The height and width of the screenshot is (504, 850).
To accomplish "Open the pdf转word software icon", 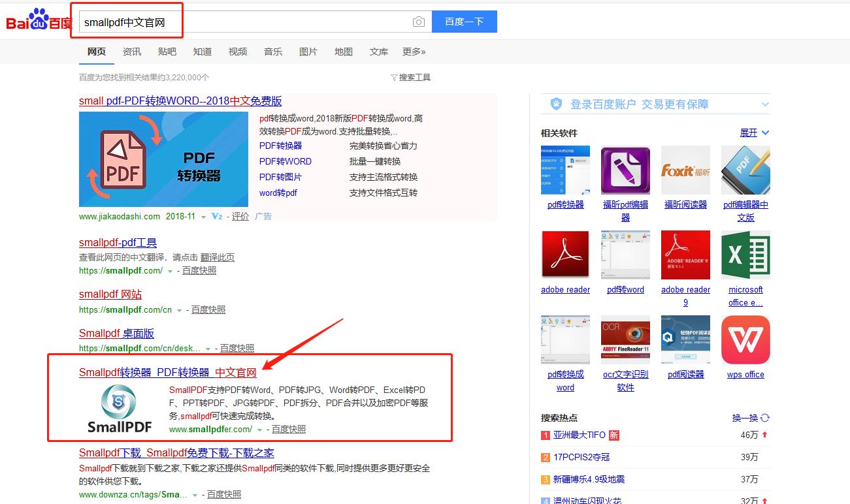I will 625,255.
